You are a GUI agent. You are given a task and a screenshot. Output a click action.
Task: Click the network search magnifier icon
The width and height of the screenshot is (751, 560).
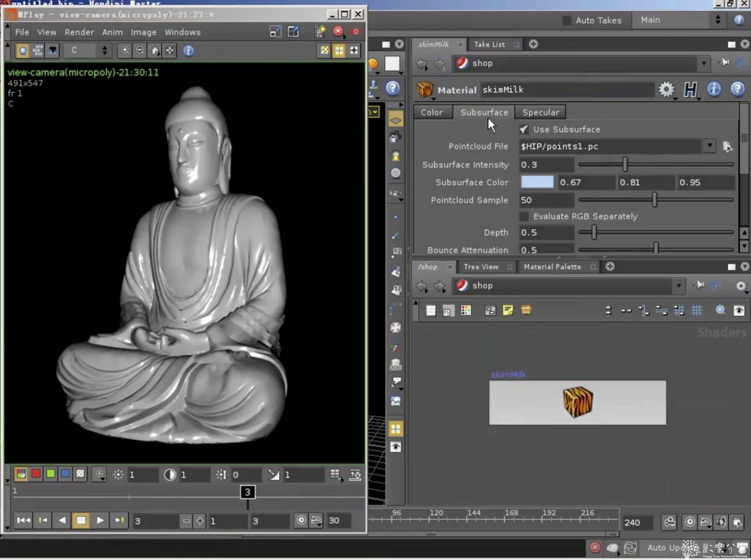(720, 310)
